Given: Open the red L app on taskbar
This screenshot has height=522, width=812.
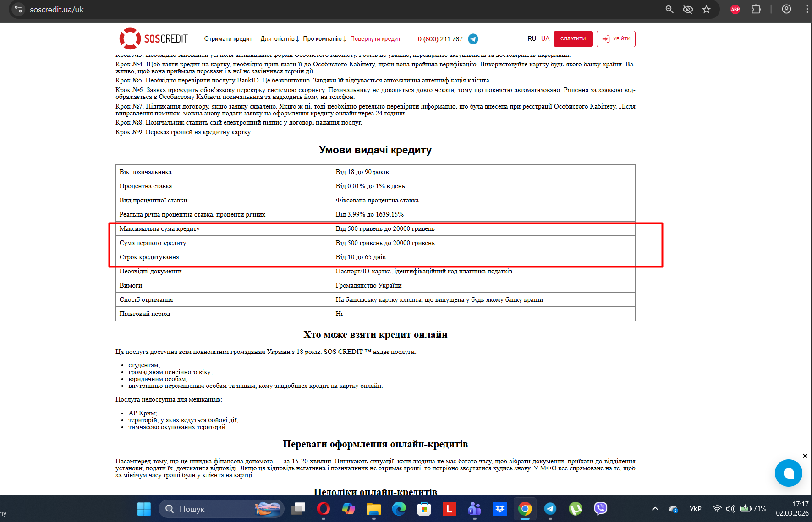Looking at the screenshot, I should coord(450,509).
